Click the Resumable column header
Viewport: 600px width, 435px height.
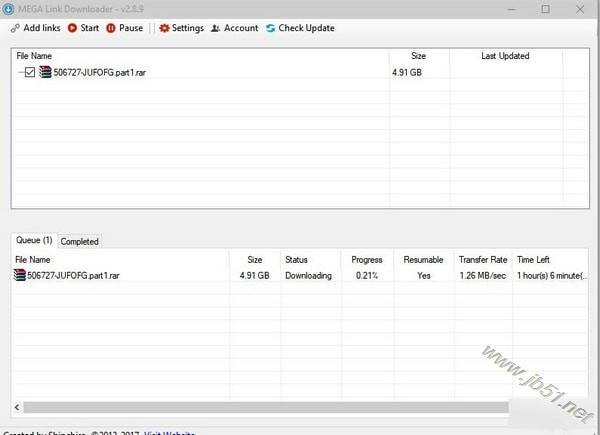coord(423,260)
